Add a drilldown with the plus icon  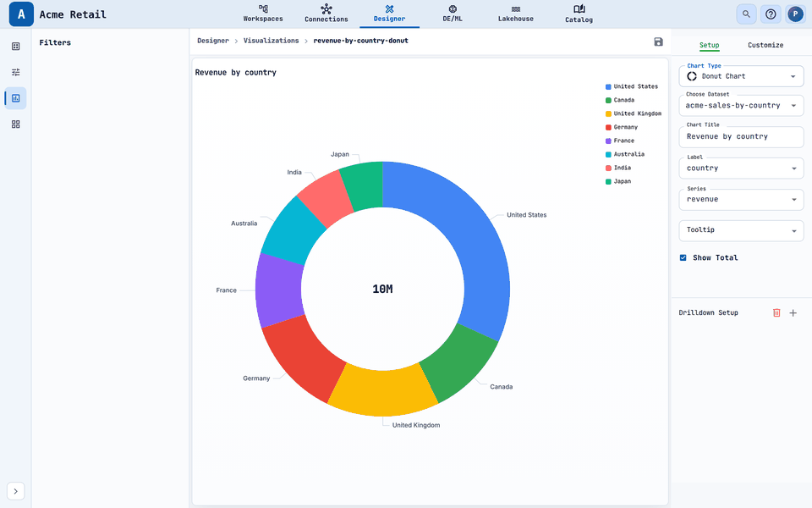793,312
